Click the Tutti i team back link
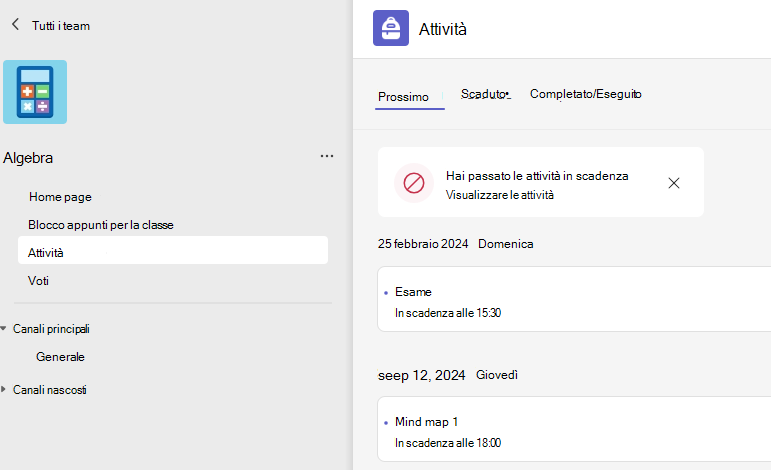771x470 pixels. click(x=61, y=26)
